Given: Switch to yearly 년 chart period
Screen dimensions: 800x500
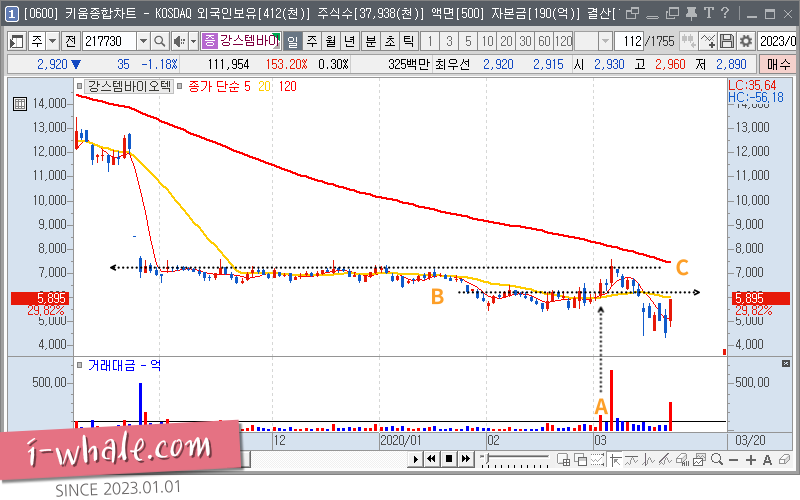Looking at the screenshot, I should click(349, 41).
